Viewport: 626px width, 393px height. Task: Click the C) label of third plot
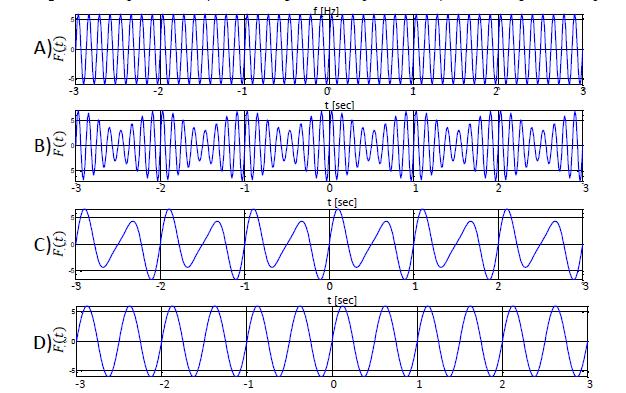click(x=42, y=244)
